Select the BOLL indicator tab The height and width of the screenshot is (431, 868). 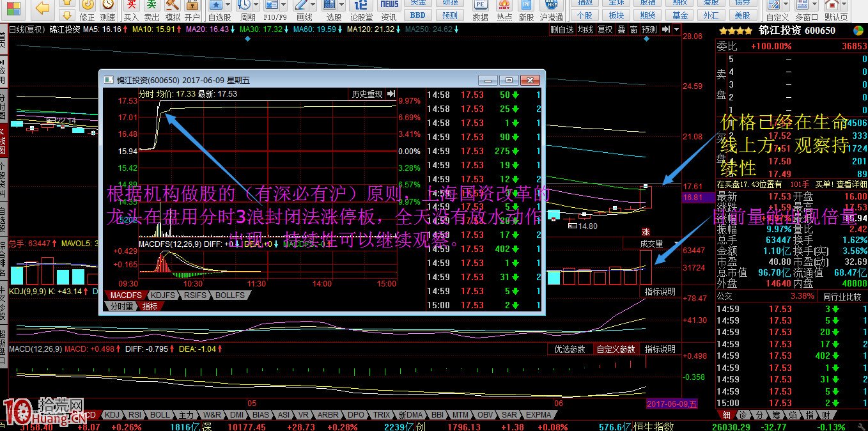(x=160, y=414)
